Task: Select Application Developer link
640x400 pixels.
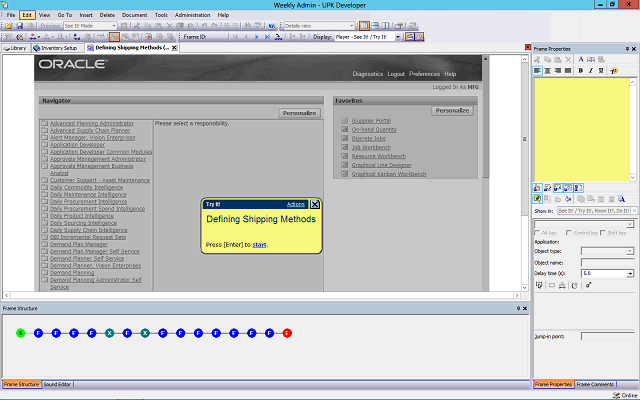Action: click(x=78, y=144)
